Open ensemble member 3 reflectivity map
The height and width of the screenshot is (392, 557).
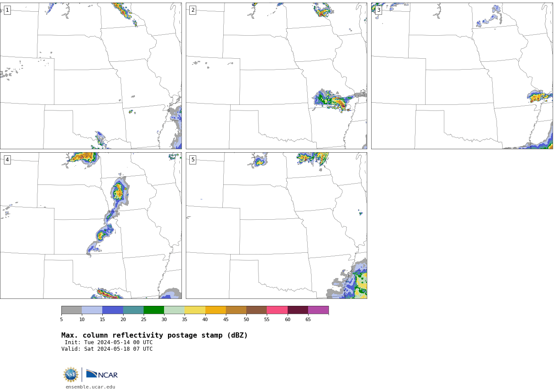coord(462,76)
